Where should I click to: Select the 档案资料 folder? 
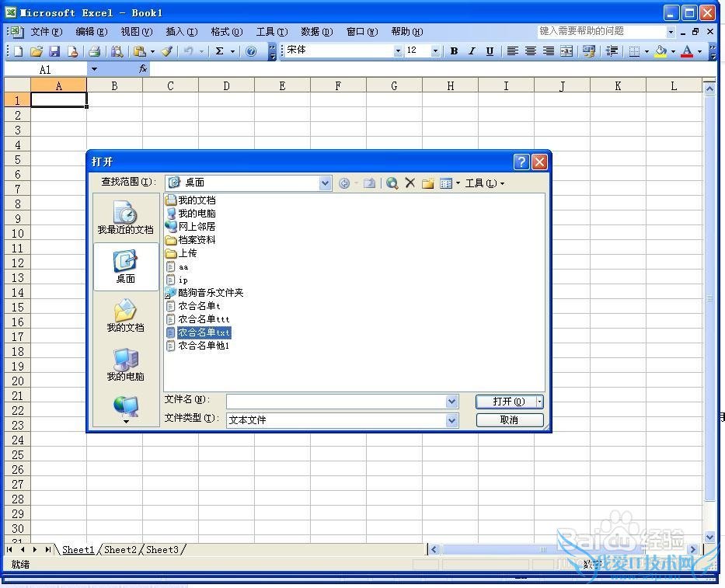click(190, 240)
